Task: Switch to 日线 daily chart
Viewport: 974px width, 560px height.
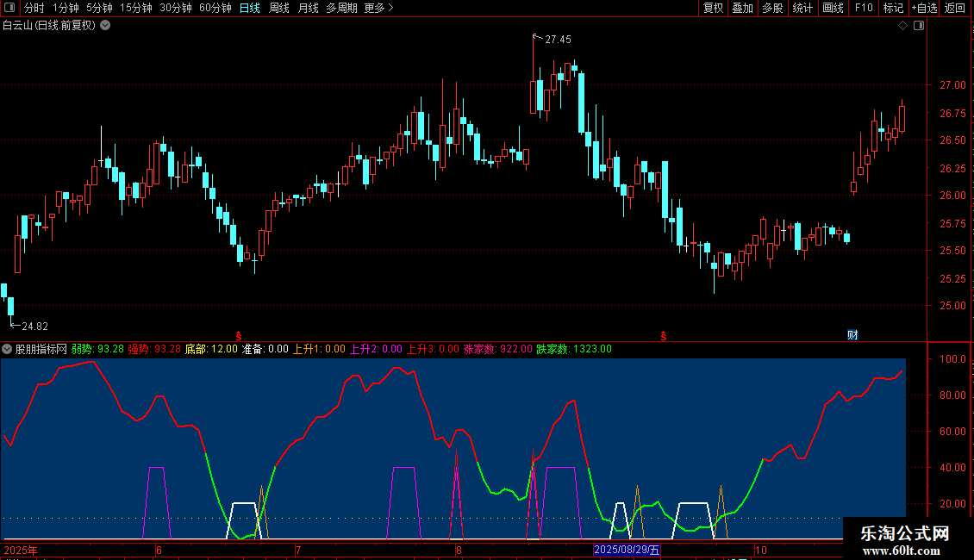Action: pos(250,8)
